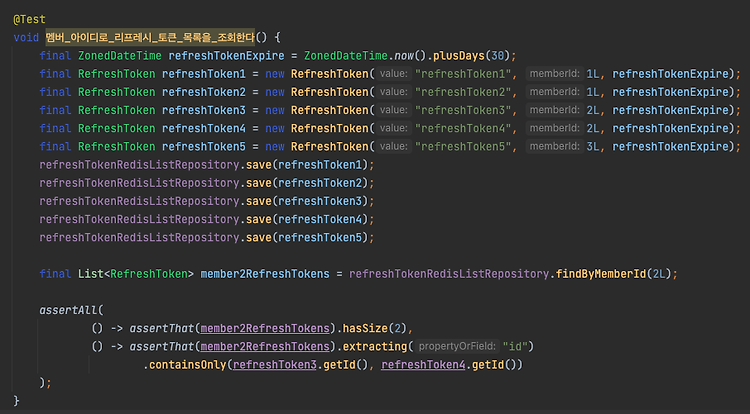This screenshot has width=750, height=414.
Task: Click the refreshToken4 variable declaration
Action: coord(204,129)
